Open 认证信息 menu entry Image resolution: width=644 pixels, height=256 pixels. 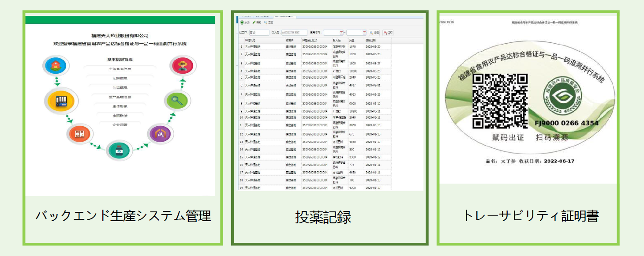point(120,87)
